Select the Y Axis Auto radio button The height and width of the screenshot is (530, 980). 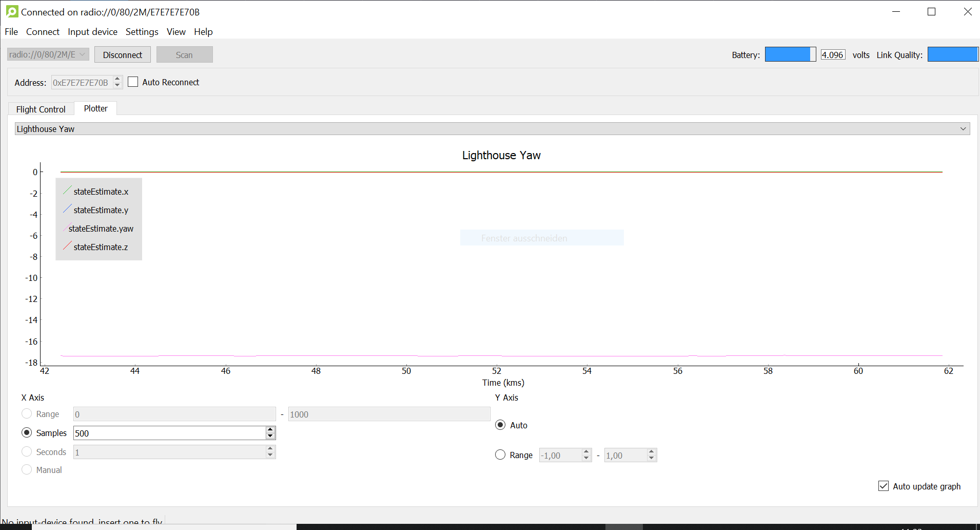coord(500,425)
